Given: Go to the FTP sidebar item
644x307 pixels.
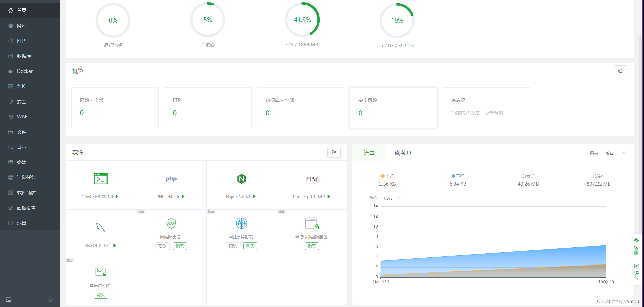Looking at the screenshot, I should pyautogui.click(x=30, y=41).
